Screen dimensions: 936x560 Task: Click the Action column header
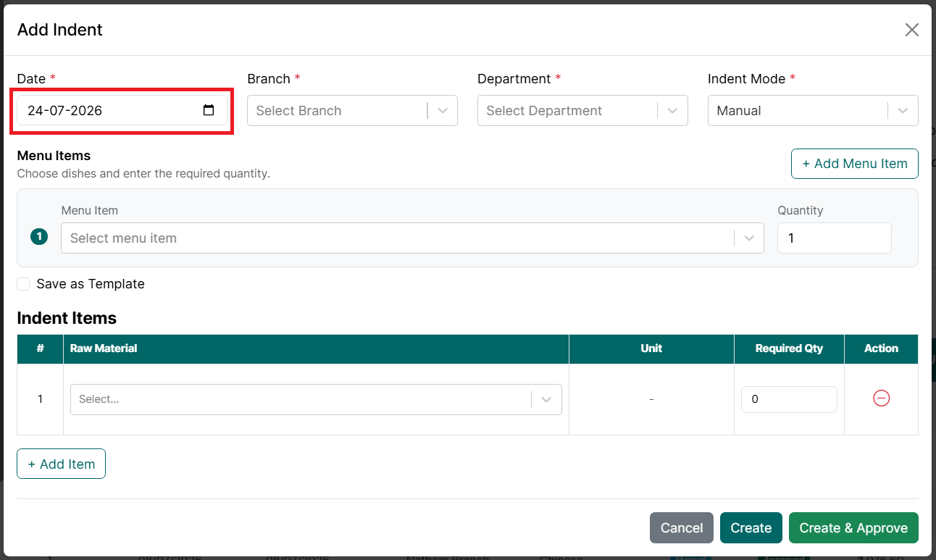(x=881, y=348)
